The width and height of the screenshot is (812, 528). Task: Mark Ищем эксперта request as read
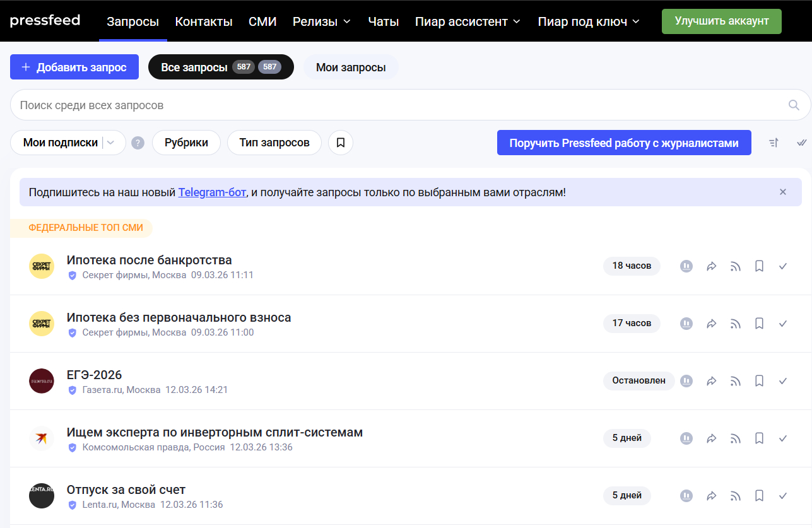783,438
